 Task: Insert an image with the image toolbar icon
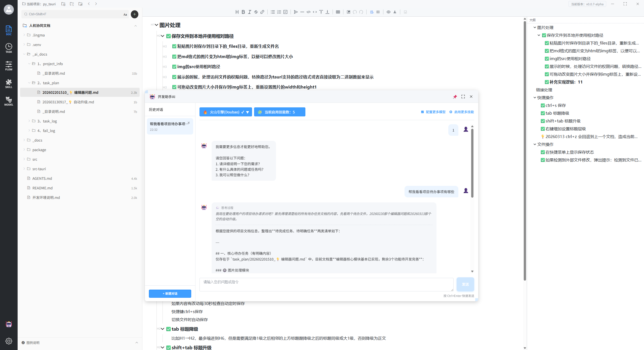coord(348,12)
